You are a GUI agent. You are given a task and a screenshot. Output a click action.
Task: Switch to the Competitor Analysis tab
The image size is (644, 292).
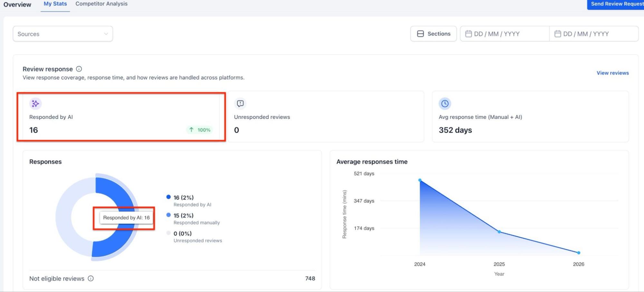(x=101, y=4)
